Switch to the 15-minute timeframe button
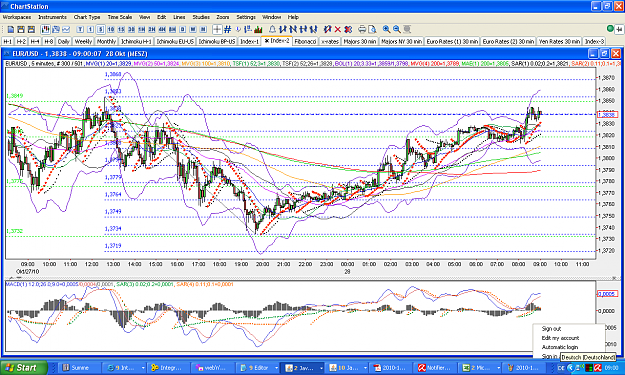The height and width of the screenshot is (375, 625). [x=121, y=29]
